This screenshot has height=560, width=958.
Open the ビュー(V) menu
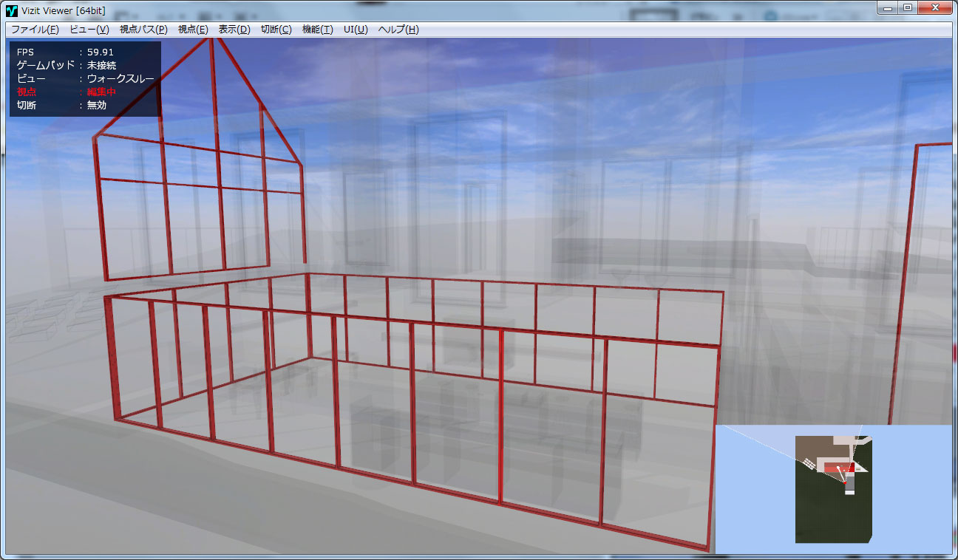[89, 30]
